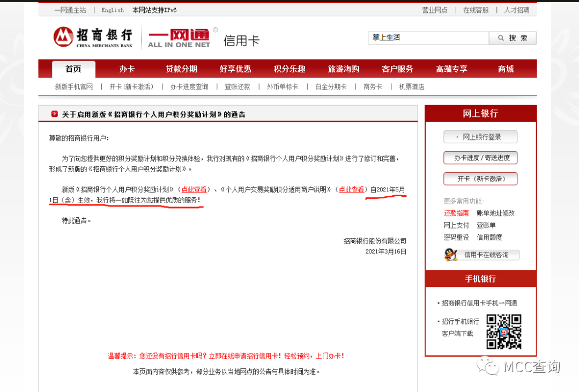Open the 网上支付 link
Image resolution: width=579 pixels, height=392 pixels.
(x=456, y=225)
